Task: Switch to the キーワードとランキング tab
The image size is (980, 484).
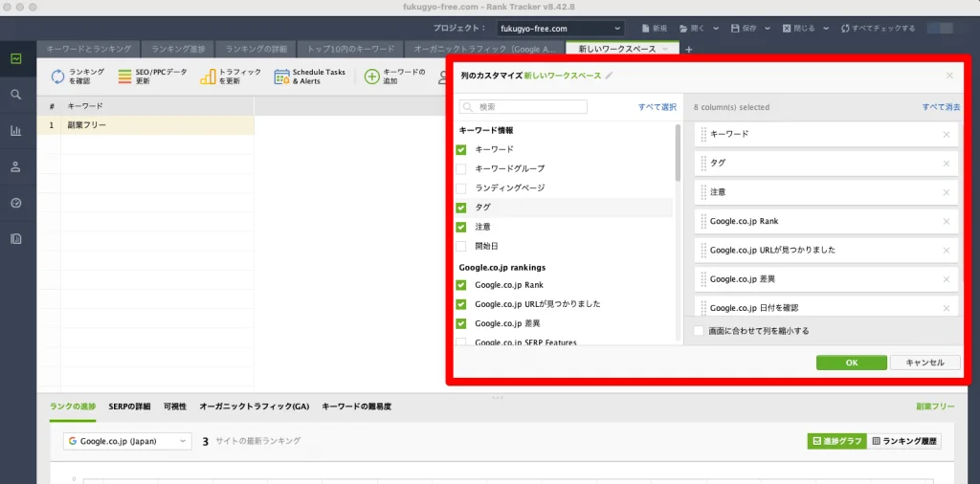Action: coord(89,49)
